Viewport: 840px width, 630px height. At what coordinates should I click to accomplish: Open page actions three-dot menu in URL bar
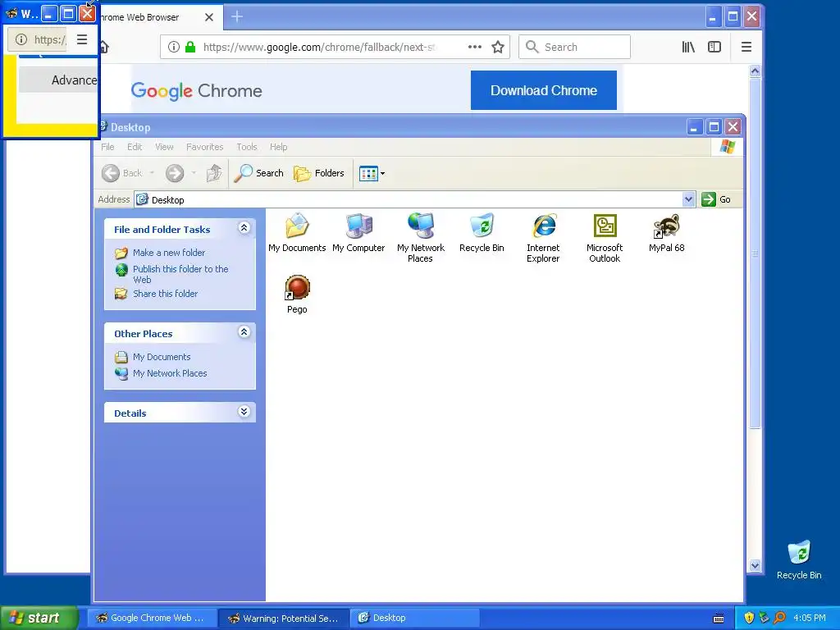point(475,47)
